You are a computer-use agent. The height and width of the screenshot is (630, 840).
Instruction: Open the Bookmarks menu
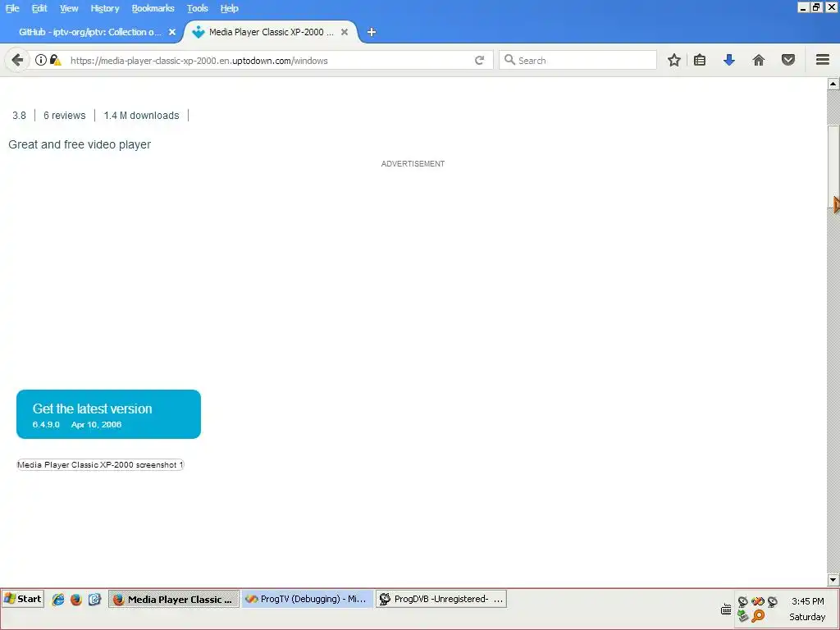tap(153, 8)
